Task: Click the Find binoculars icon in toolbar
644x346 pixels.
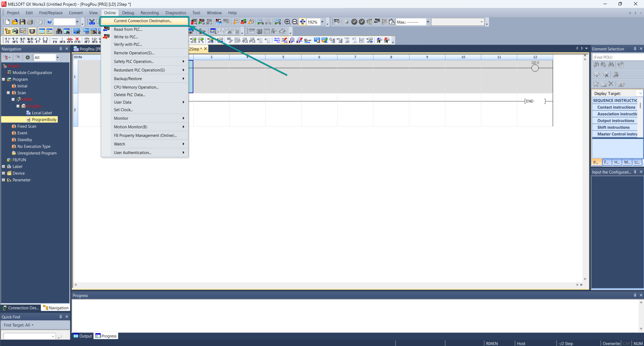Action: [x=59, y=31]
